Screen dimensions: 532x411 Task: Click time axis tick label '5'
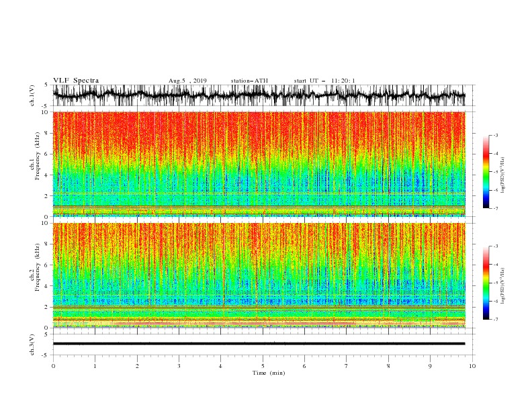pos(263,366)
